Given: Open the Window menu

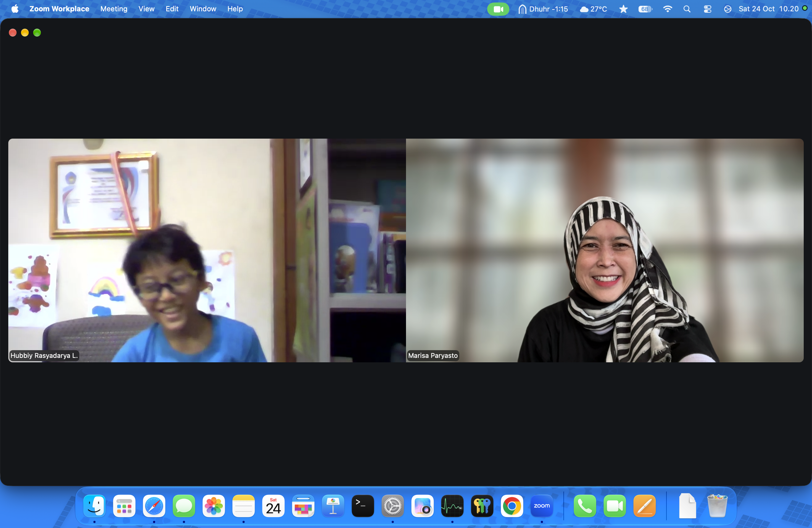Looking at the screenshot, I should point(203,9).
